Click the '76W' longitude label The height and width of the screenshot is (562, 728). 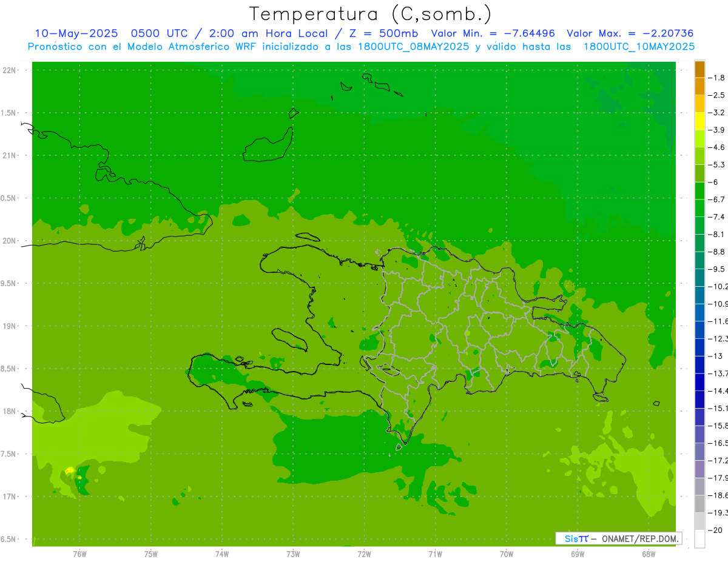[x=80, y=555]
